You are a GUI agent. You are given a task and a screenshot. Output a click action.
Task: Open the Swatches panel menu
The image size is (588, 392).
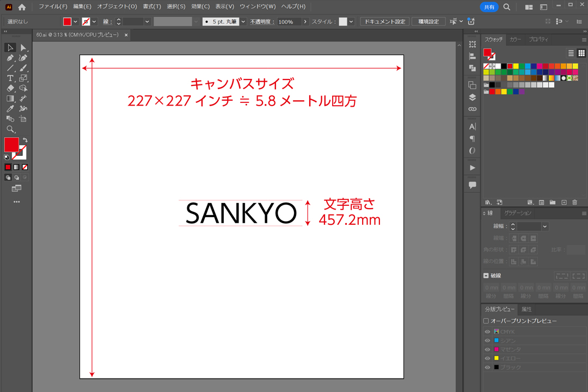coord(584,40)
